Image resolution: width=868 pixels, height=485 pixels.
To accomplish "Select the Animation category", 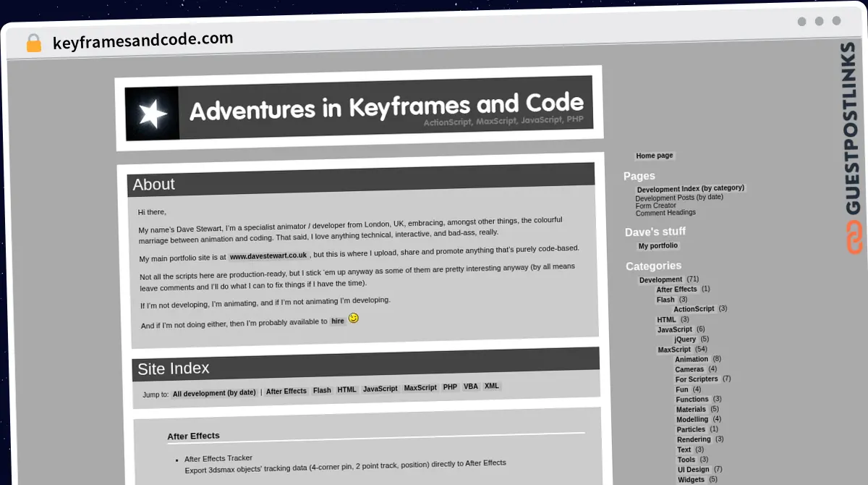I will [x=692, y=359].
